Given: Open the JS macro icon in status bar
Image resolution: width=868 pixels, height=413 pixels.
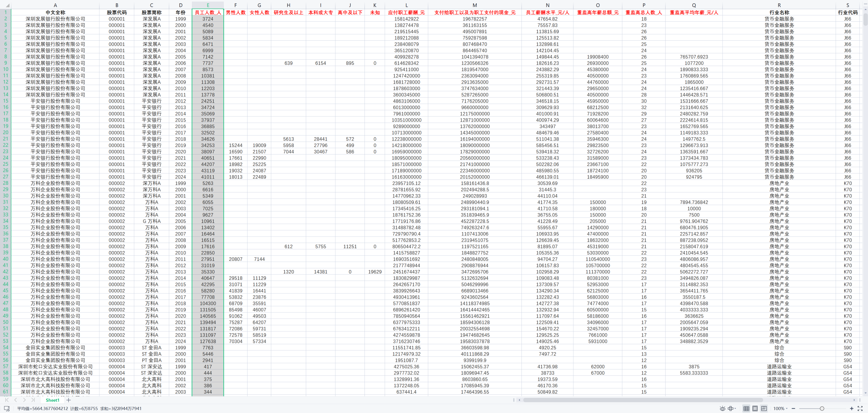Looking at the screenshot, I should point(6,409).
